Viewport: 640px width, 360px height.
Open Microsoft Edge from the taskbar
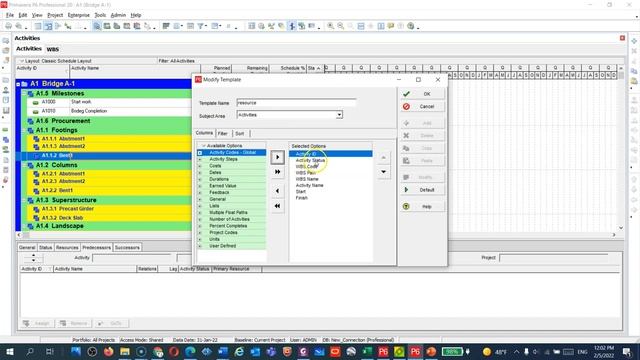(190, 351)
